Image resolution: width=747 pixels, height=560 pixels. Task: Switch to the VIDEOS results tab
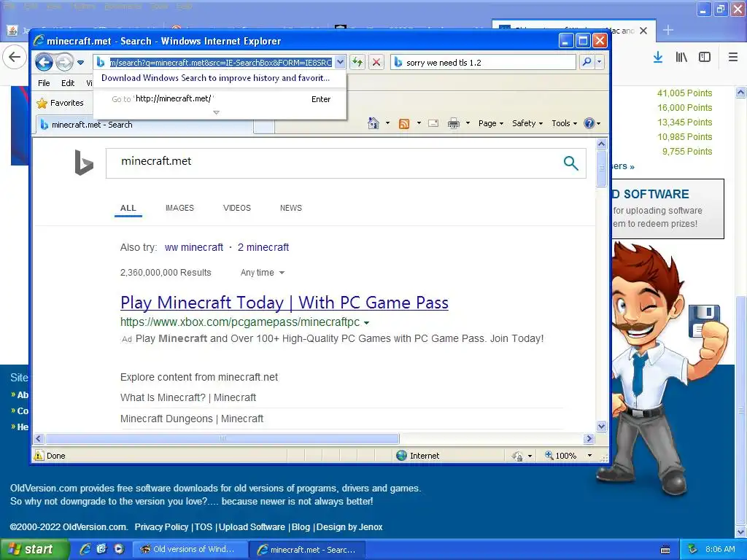(237, 208)
